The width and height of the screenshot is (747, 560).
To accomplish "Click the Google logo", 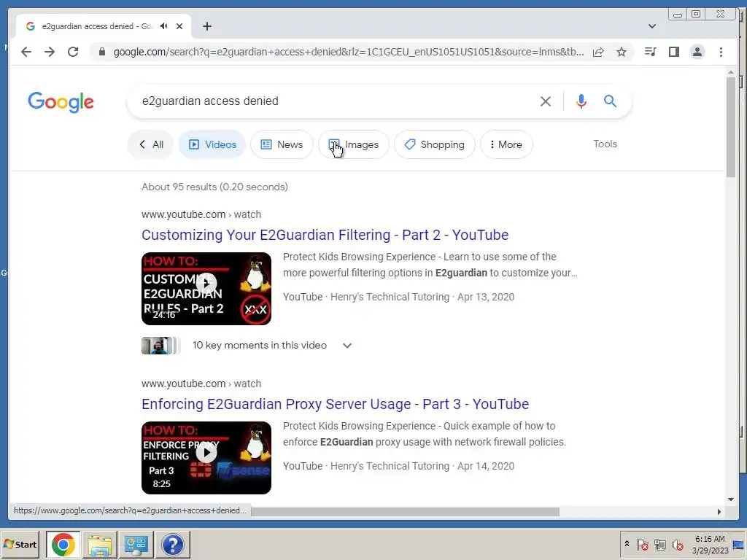I will tap(61, 102).
